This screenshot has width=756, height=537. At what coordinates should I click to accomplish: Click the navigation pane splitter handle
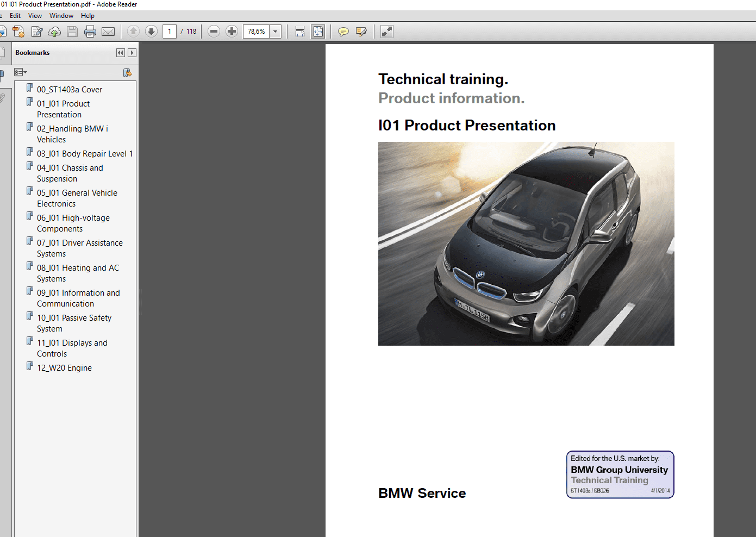click(140, 302)
